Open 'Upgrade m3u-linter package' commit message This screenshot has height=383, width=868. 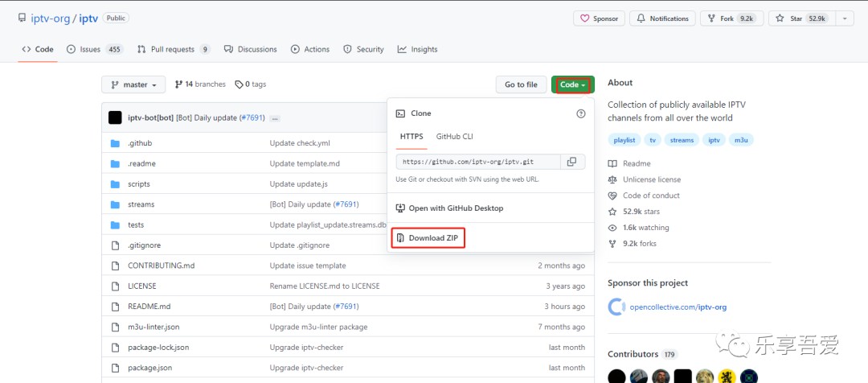tap(318, 327)
